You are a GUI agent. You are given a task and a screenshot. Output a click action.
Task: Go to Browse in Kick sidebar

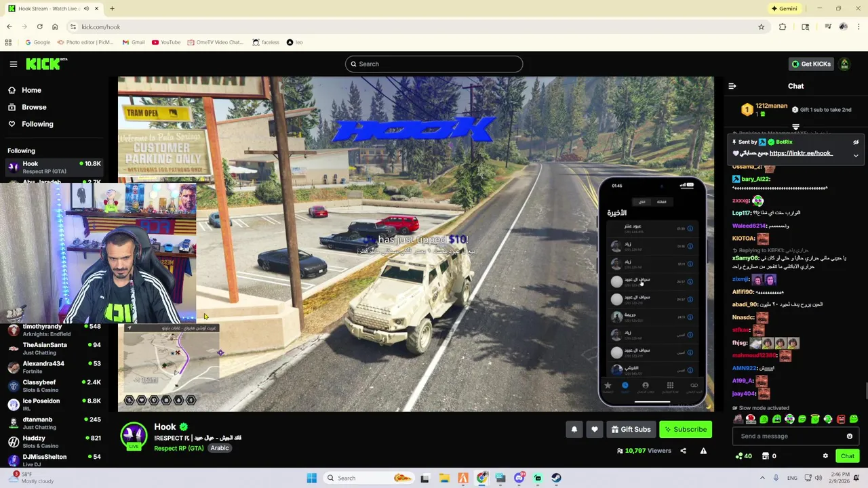pyautogui.click(x=28, y=107)
